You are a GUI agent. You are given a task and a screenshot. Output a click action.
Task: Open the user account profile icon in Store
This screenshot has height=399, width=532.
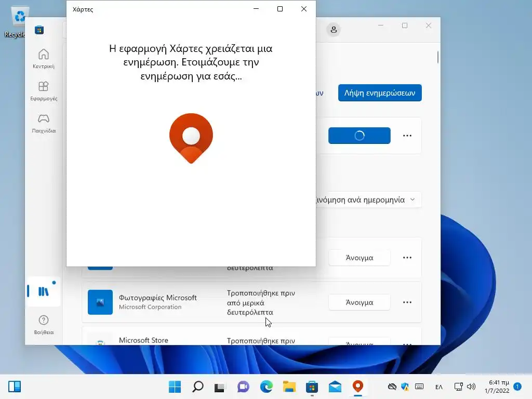[x=334, y=30]
